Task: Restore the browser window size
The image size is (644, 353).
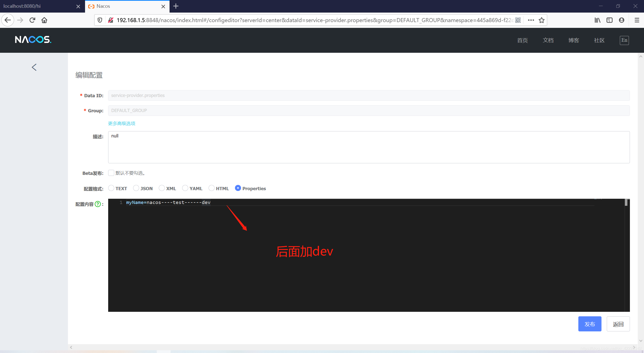Action: point(618,6)
